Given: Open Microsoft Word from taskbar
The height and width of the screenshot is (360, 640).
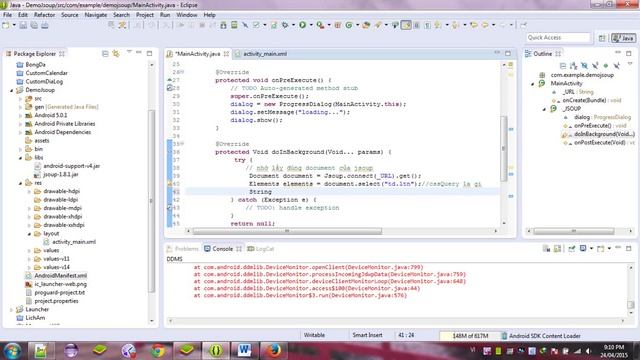Looking at the screenshot, I should tap(244, 351).
